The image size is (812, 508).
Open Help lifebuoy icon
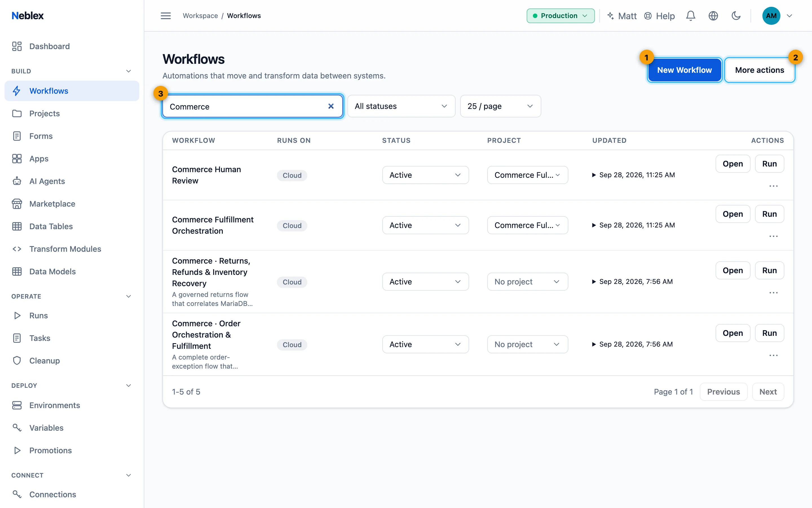click(648, 16)
